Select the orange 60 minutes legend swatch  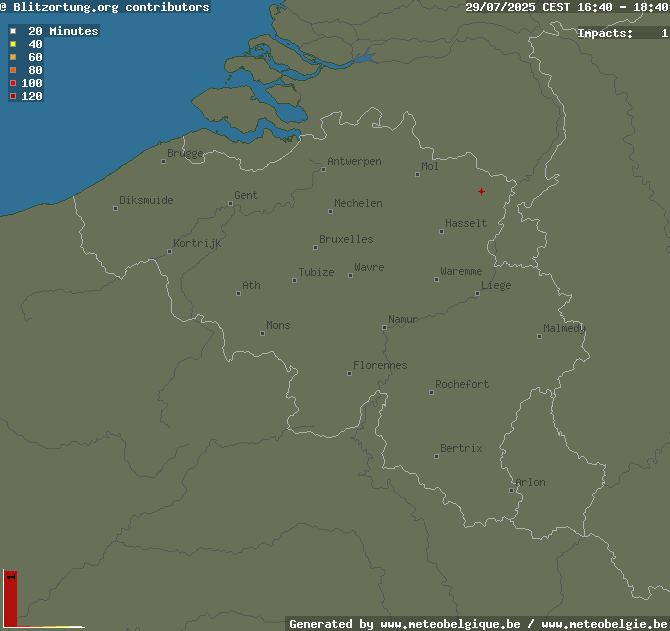tap(13, 57)
